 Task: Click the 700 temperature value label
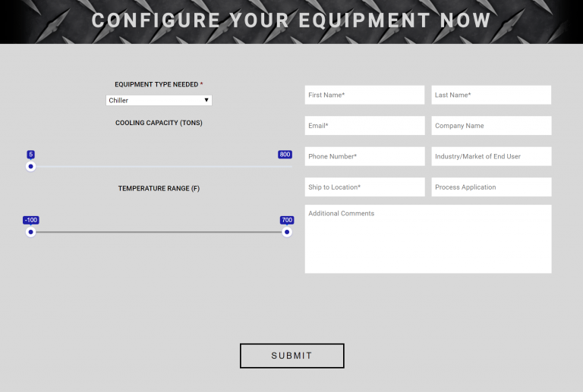pyautogui.click(x=286, y=220)
